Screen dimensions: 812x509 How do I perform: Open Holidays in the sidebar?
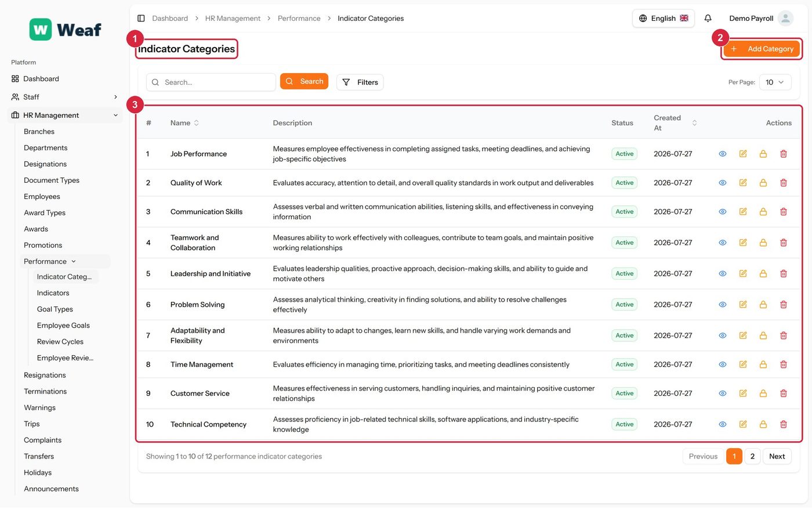pyautogui.click(x=38, y=473)
